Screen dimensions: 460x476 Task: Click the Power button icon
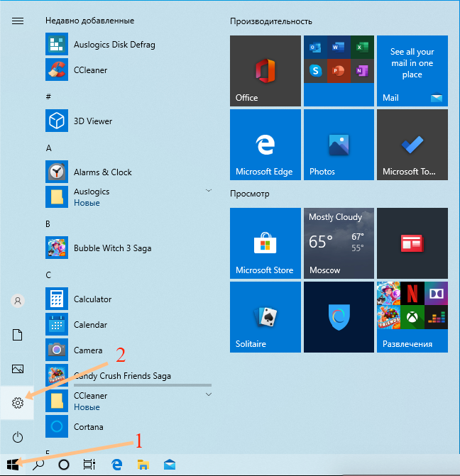tap(18, 437)
